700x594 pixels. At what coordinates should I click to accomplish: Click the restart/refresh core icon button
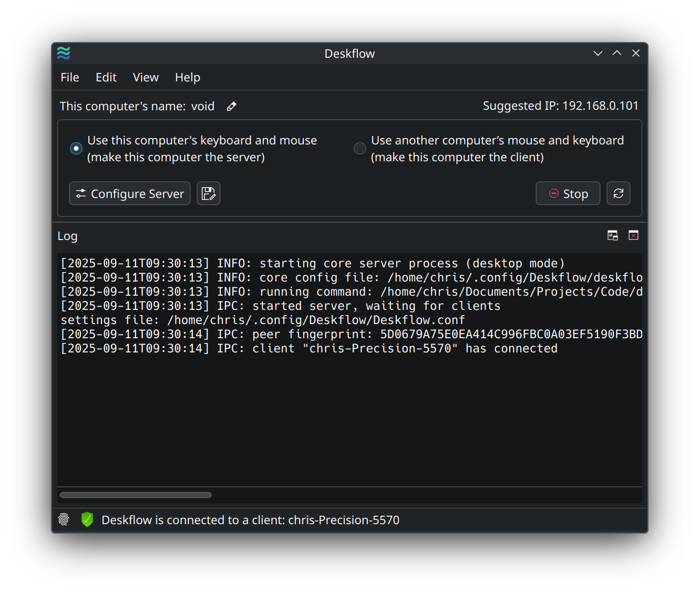tap(619, 193)
